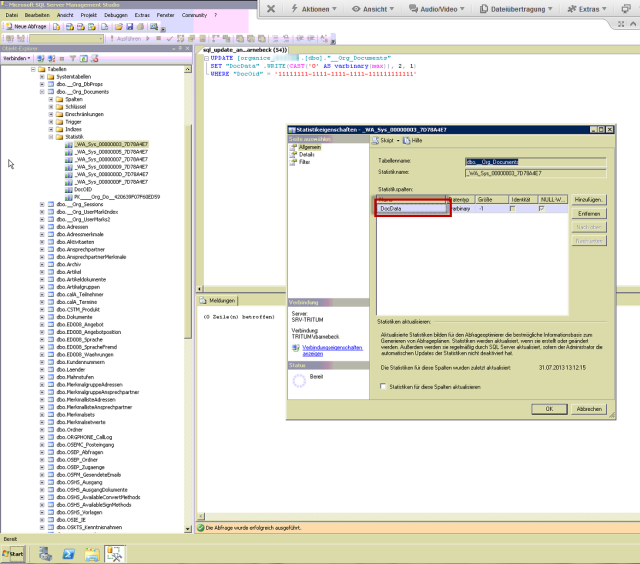The height and width of the screenshot is (564, 640).
Task: Select the _WA_Sys_00000005_7D78A4E7 statistic
Action: 111,152
